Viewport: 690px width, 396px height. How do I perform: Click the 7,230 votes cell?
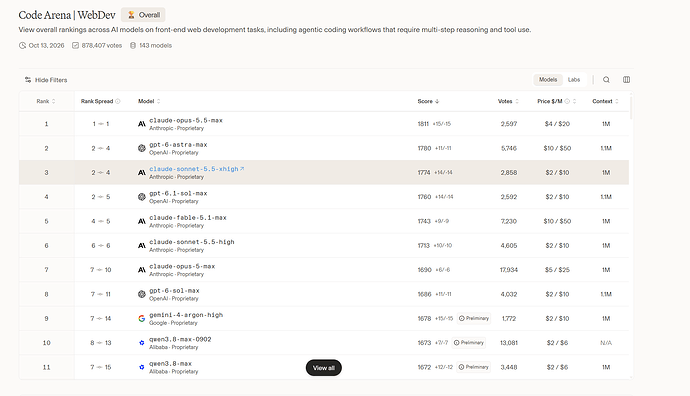[x=509, y=221]
